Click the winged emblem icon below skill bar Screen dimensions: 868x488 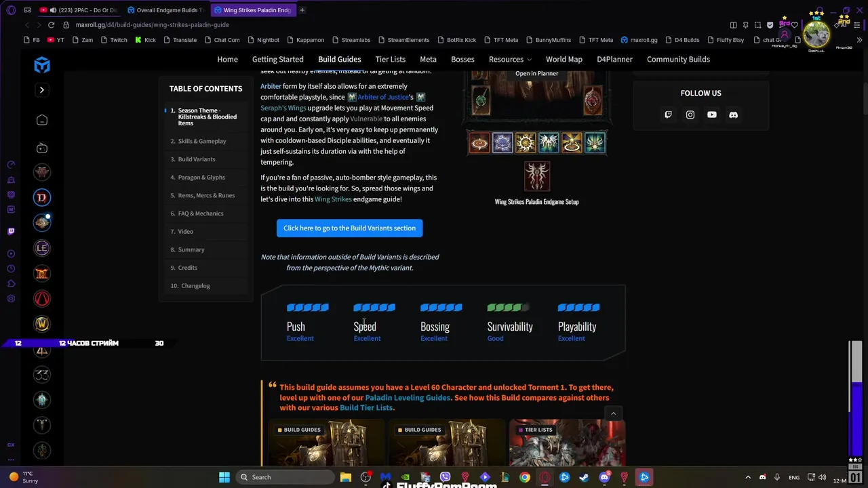coord(536,176)
